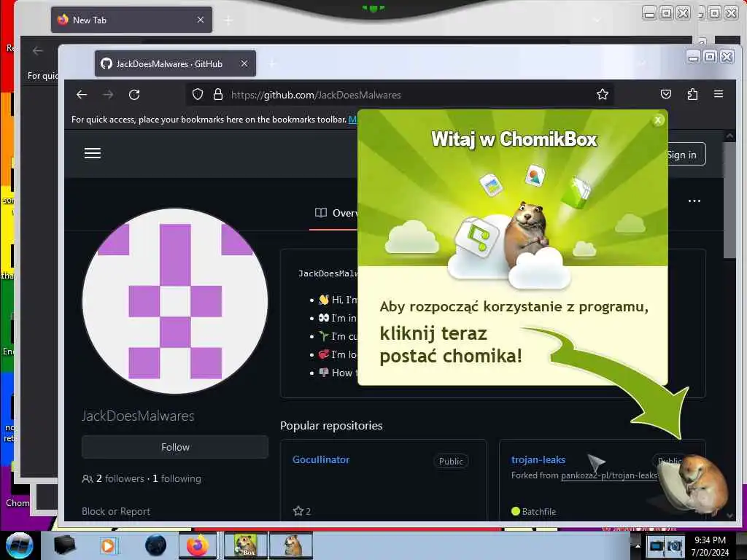Click the Sign in button
Image resolution: width=747 pixels, height=560 pixels.
[682, 155]
